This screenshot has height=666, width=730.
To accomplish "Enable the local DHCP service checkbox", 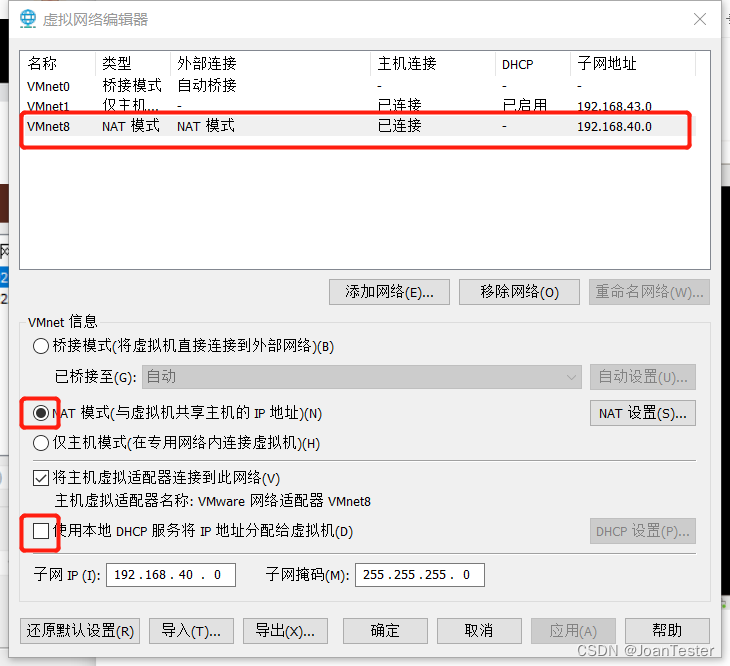I will pos(41,531).
